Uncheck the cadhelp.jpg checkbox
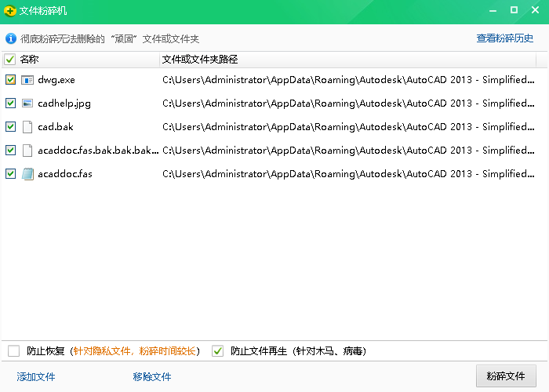549x392 pixels. [10, 103]
